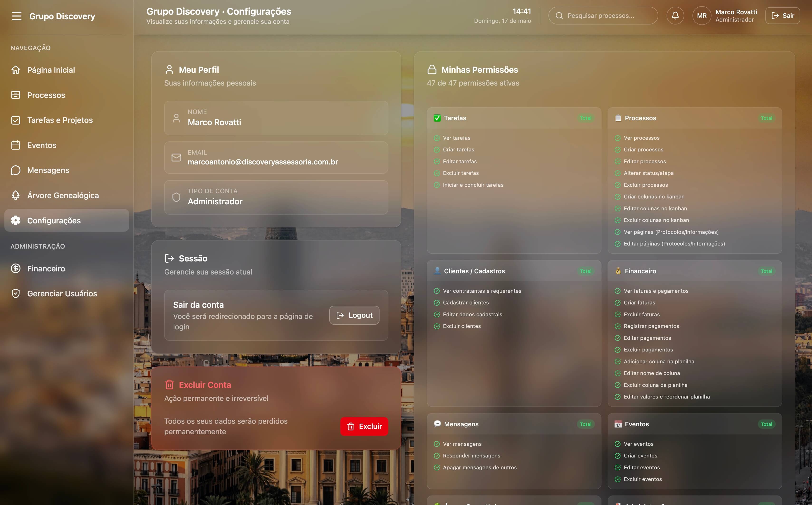Click 'Iniciar e concluir tarefas' permission
Screen dimensions: 812x505
point(473,185)
